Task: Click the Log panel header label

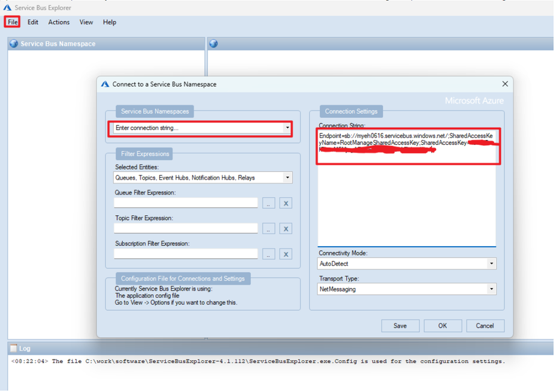Action: point(24,349)
